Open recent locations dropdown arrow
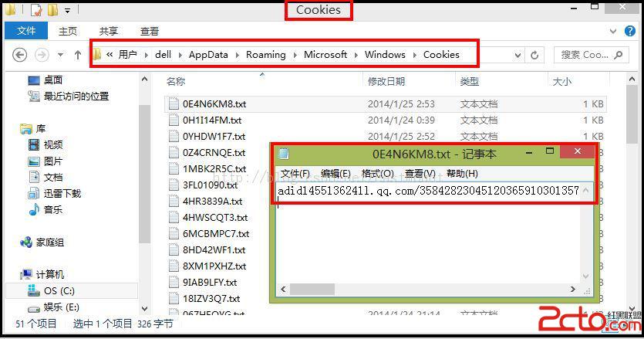This screenshot has height=339, width=644. tap(60, 55)
